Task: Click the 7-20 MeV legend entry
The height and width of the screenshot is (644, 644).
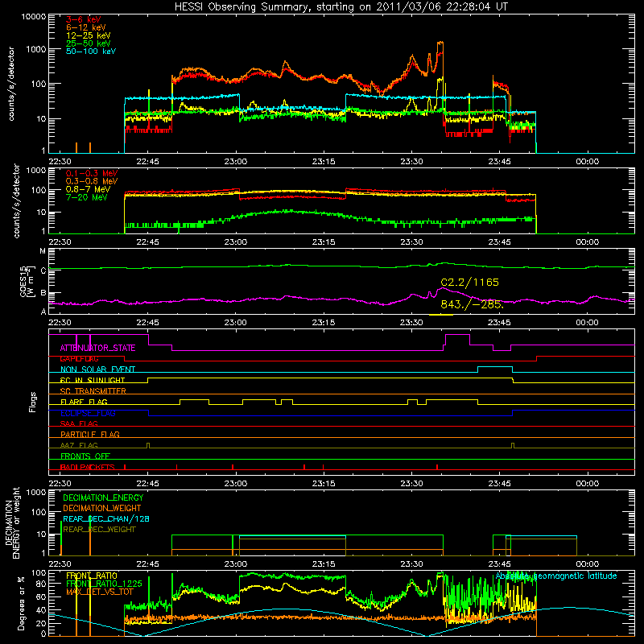Action: [x=87, y=197]
